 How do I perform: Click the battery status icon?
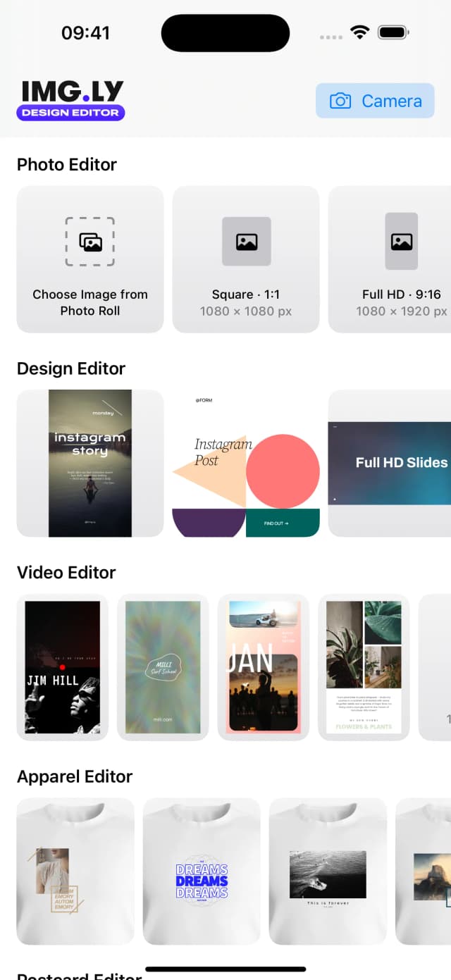393,32
